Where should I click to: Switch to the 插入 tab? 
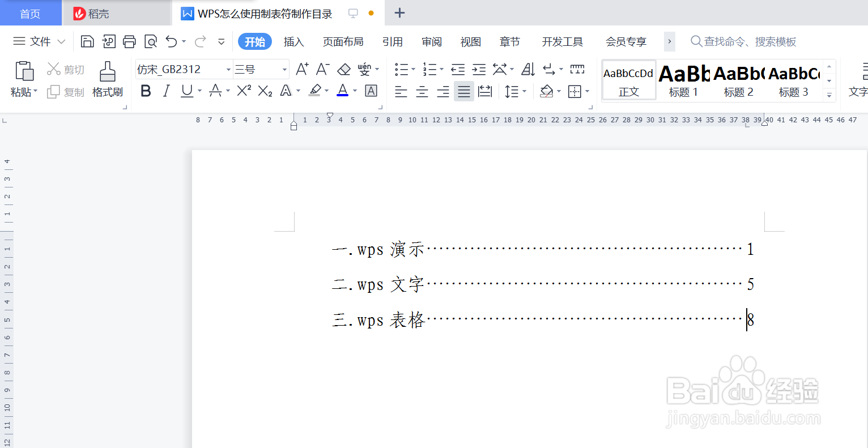pyautogui.click(x=293, y=42)
